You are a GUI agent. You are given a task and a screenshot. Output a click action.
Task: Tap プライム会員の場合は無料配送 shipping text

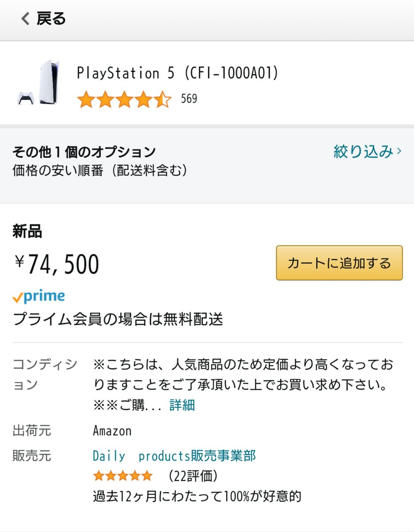click(x=118, y=319)
